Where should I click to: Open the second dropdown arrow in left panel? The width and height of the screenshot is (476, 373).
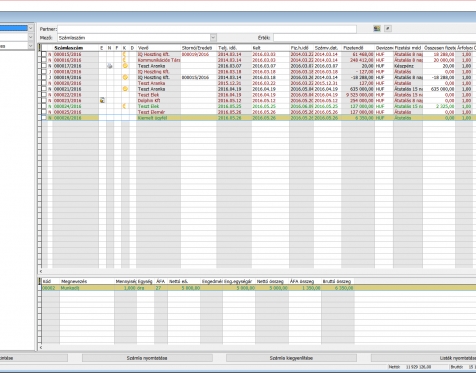point(31,37)
